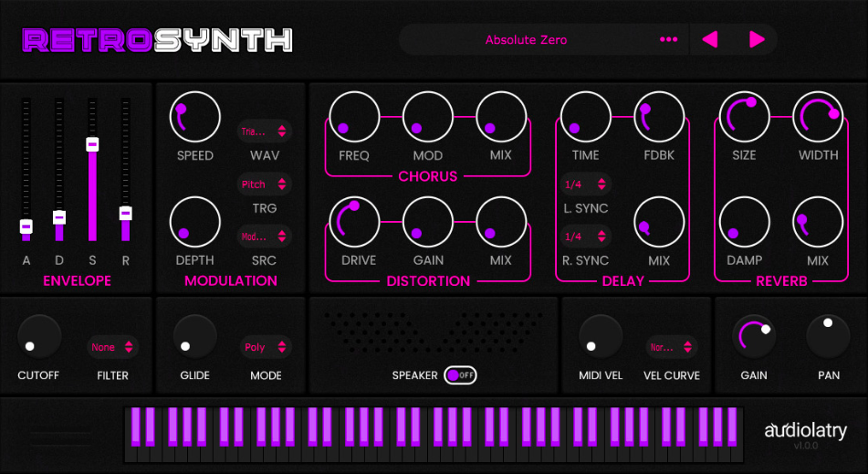The image size is (868, 474).
Task: Click the modulation Depth knob
Action: [x=194, y=222]
